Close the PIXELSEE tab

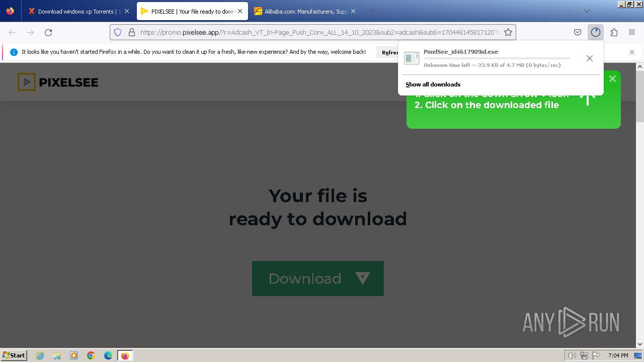point(240,11)
